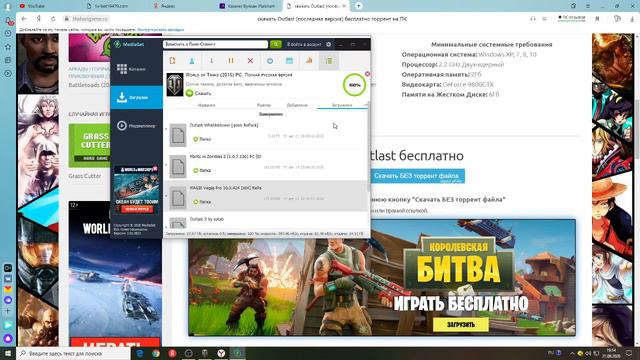Sort downloads by the Размер column
Image resolution: width=640 pixels, height=360 pixels.
pyautogui.click(x=264, y=105)
